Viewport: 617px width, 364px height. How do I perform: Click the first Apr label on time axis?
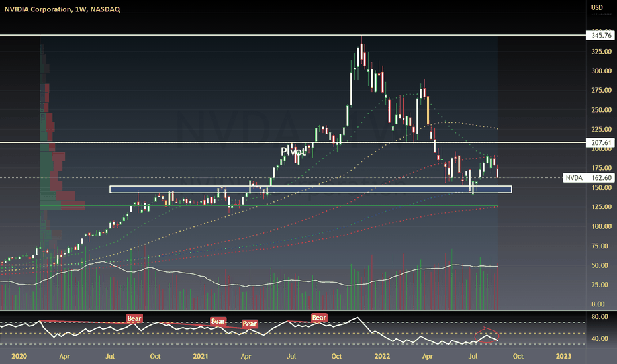coord(64,357)
